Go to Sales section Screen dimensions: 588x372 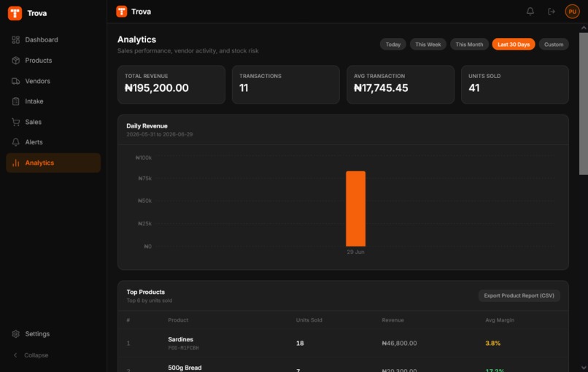coord(53,122)
